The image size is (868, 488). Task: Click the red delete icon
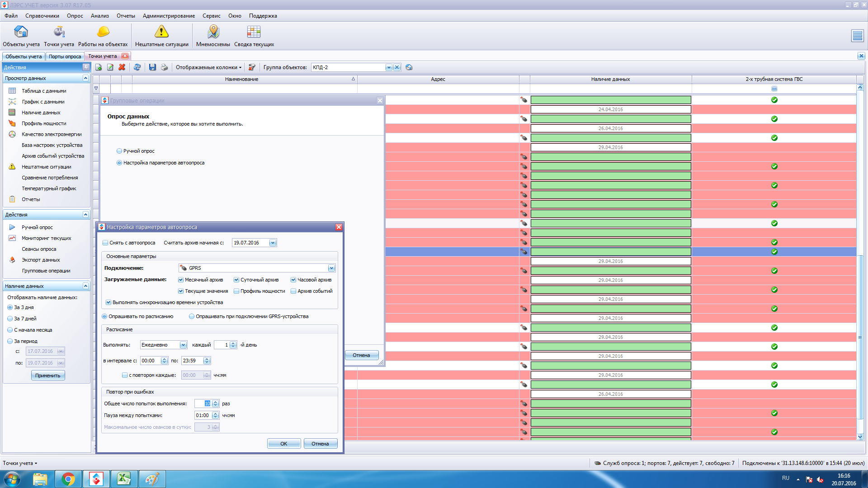click(122, 67)
